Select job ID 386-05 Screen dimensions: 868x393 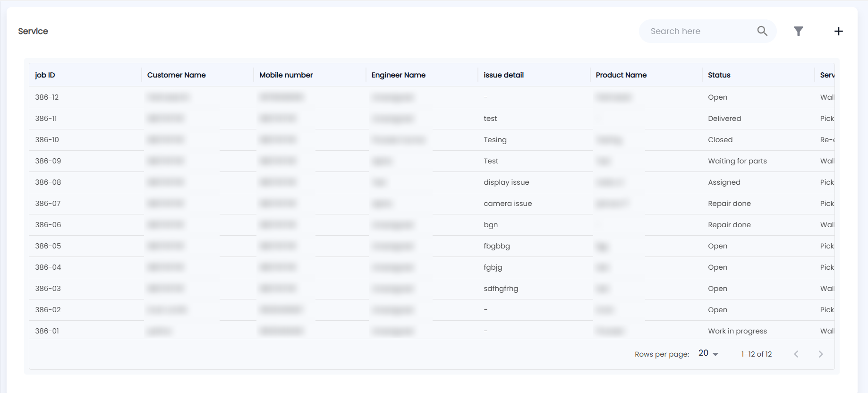coord(48,246)
